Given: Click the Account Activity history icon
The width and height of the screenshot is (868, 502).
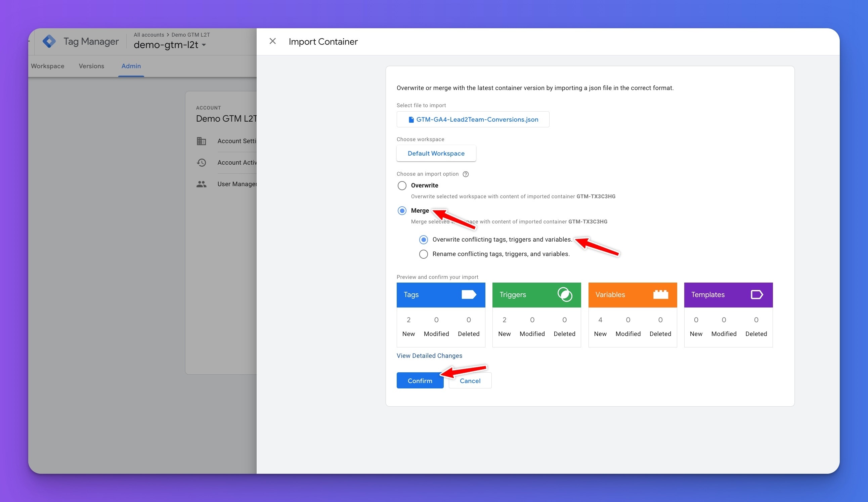Looking at the screenshot, I should 202,162.
